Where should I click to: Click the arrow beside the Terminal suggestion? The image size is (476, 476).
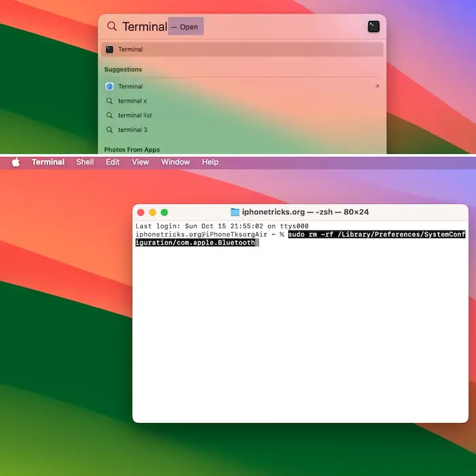coord(377,86)
